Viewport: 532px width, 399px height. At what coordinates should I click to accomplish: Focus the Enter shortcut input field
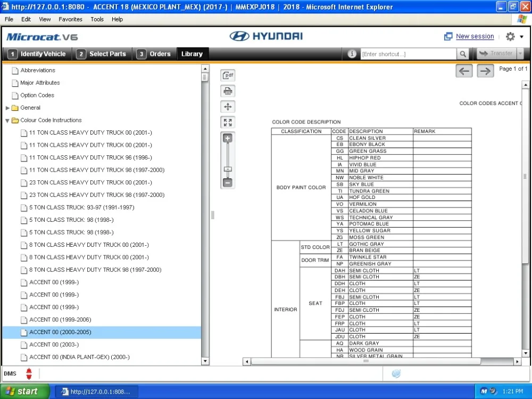click(409, 54)
